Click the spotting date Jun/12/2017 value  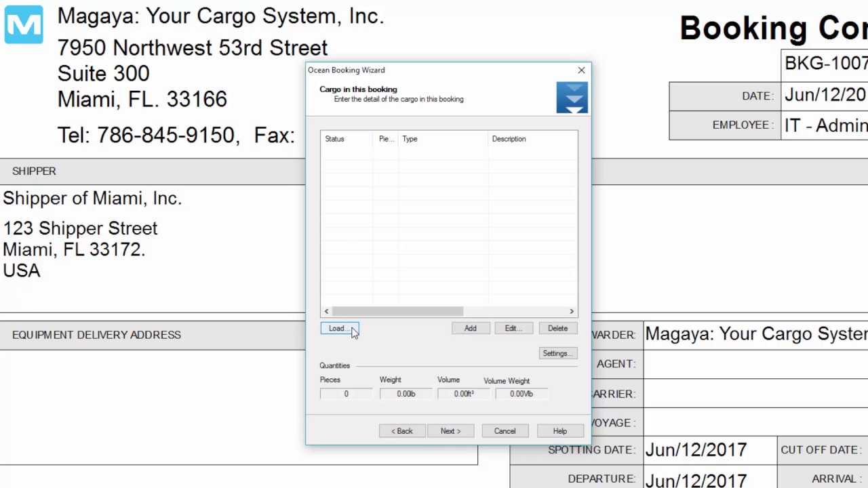[696, 450]
